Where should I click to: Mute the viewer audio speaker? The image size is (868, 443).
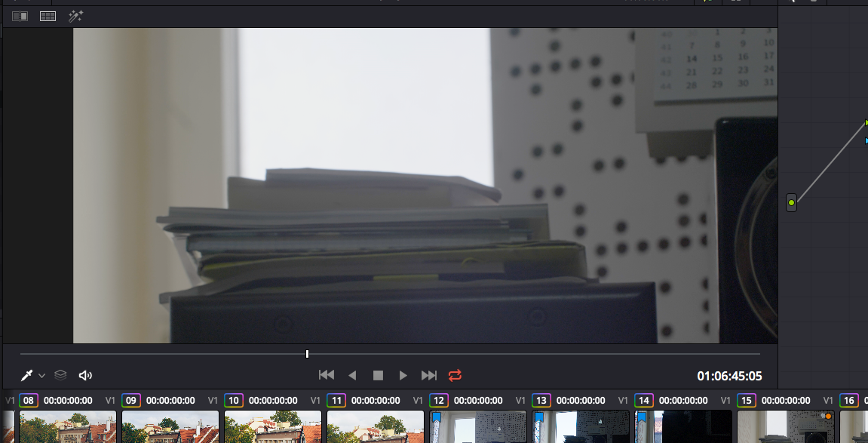click(84, 375)
